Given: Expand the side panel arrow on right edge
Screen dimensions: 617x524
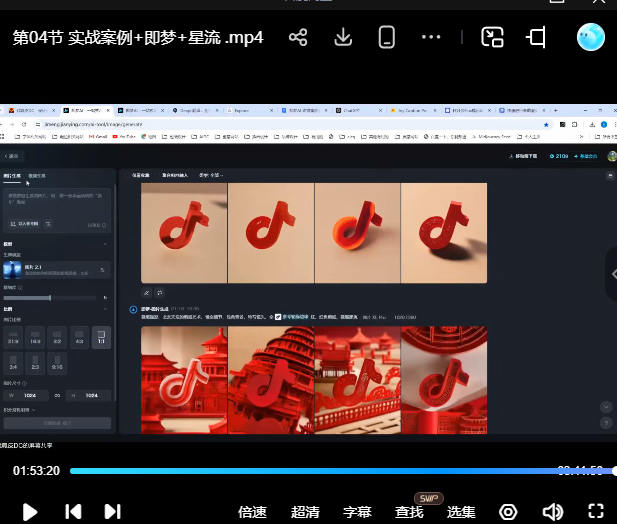Looking at the screenshot, I should [x=612, y=272].
